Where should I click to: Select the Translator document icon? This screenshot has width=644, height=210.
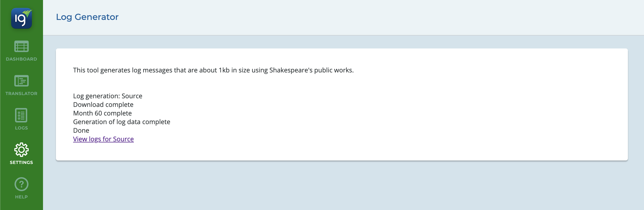tap(22, 81)
